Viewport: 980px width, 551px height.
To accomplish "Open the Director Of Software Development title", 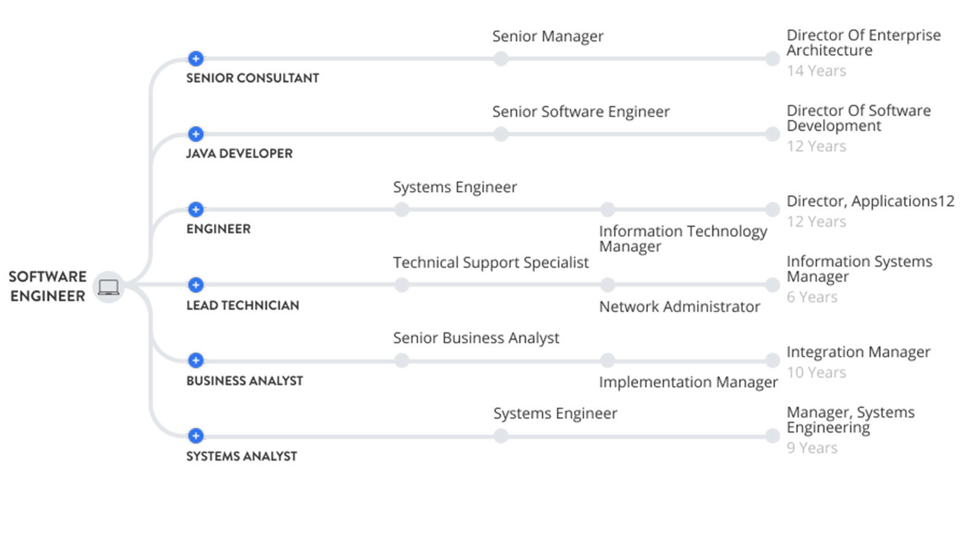I will point(859,118).
